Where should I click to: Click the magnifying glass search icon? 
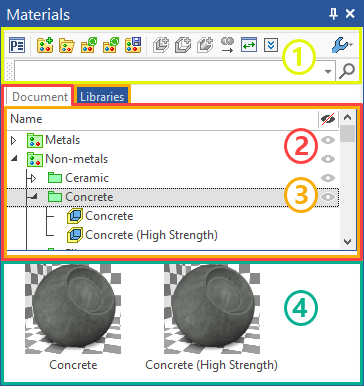(x=347, y=71)
